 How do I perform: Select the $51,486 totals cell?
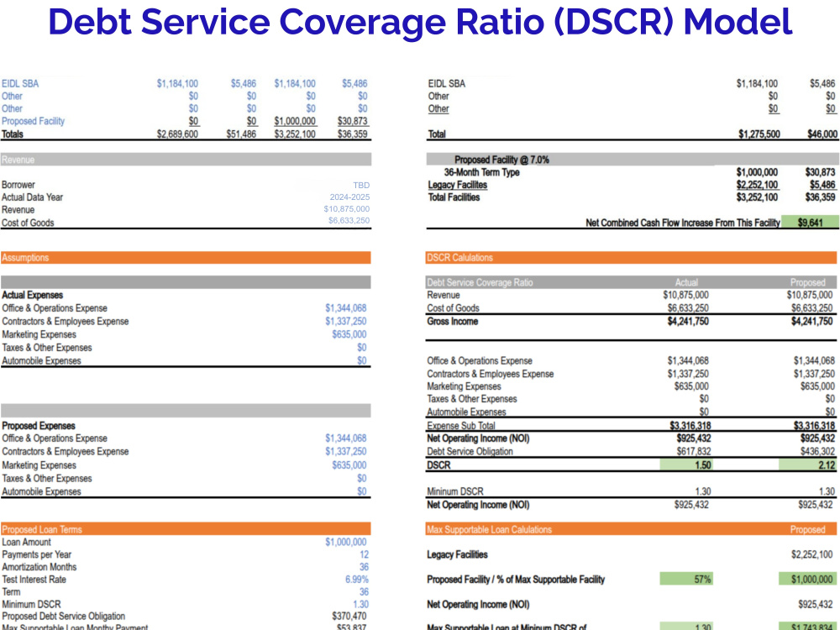click(x=241, y=134)
